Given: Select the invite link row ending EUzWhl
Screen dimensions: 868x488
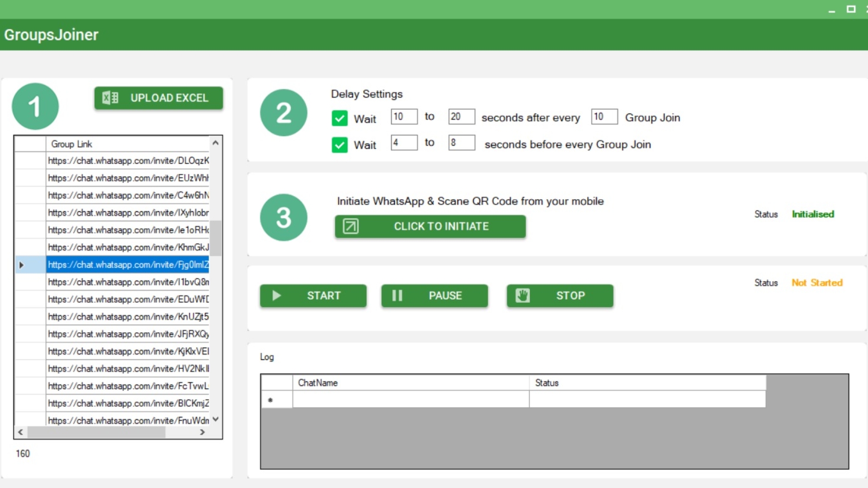Looking at the screenshot, I should (x=128, y=178).
